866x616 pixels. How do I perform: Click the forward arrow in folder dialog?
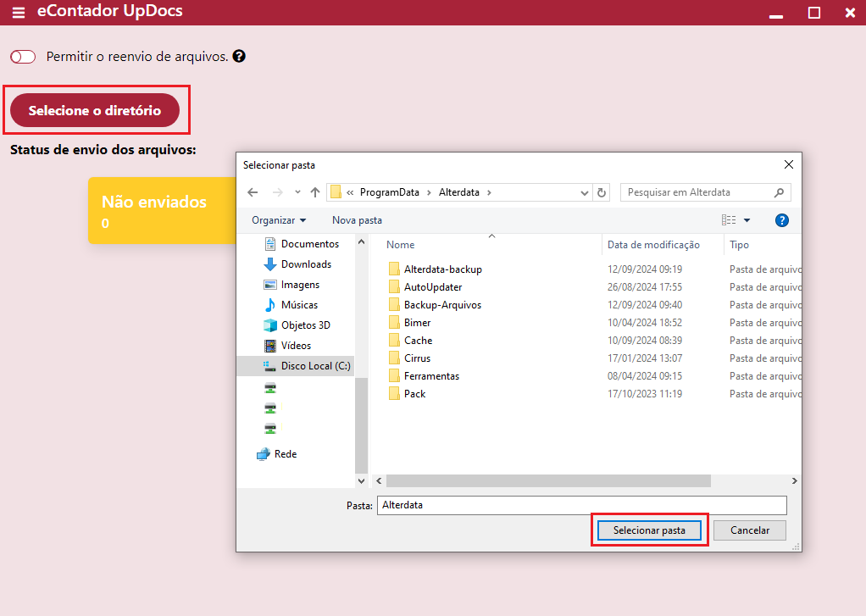tap(277, 192)
